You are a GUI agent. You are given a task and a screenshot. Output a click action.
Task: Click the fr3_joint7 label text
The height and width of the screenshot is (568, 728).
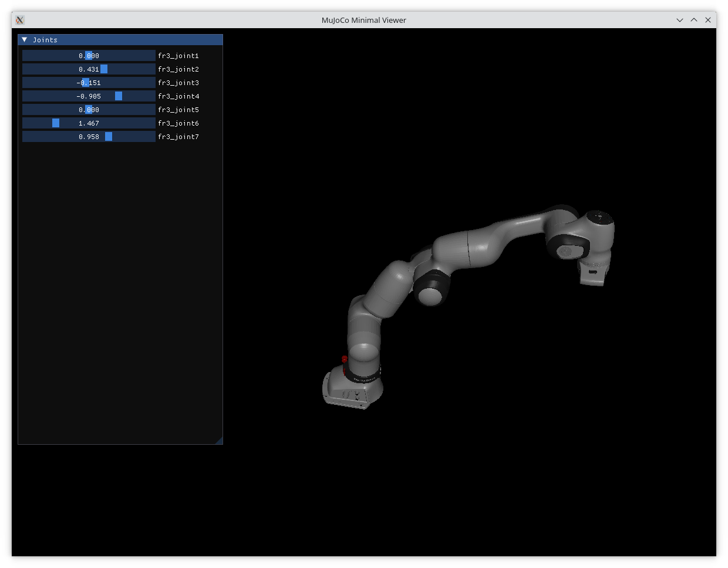[x=178, y=136]
